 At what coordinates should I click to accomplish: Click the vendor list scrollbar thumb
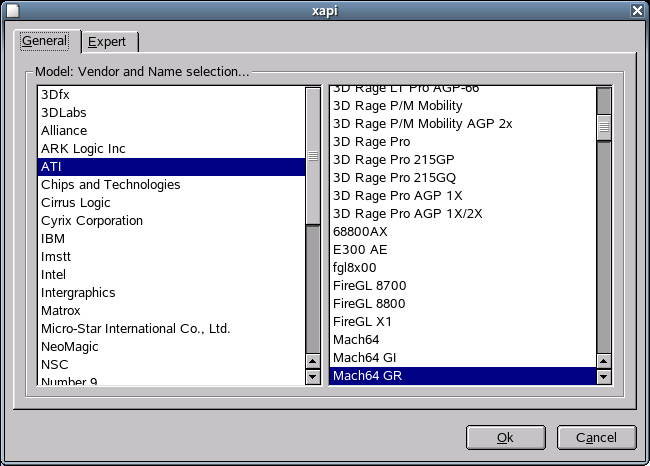[x=313, y=156]
